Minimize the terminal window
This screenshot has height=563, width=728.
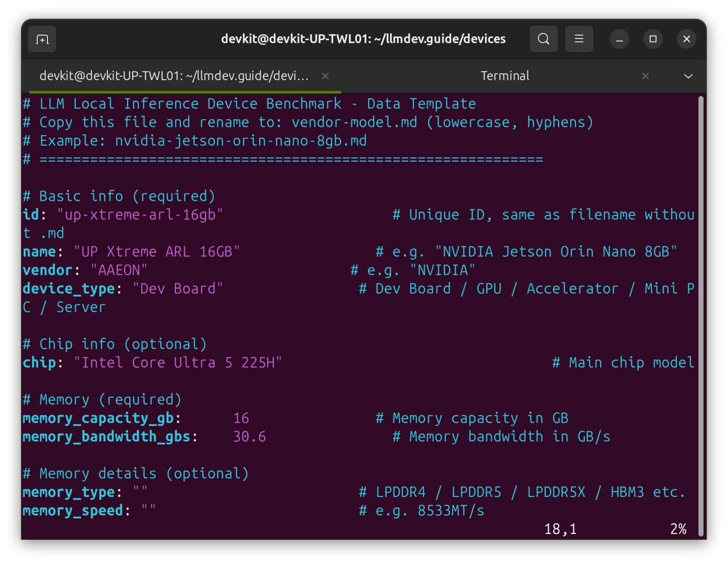coord(619,39)
